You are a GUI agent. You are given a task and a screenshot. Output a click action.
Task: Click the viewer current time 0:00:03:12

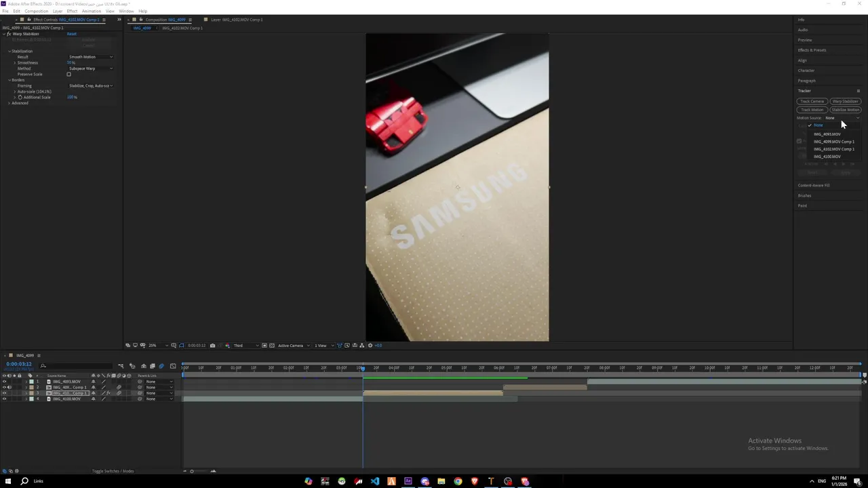pos(197,346)
